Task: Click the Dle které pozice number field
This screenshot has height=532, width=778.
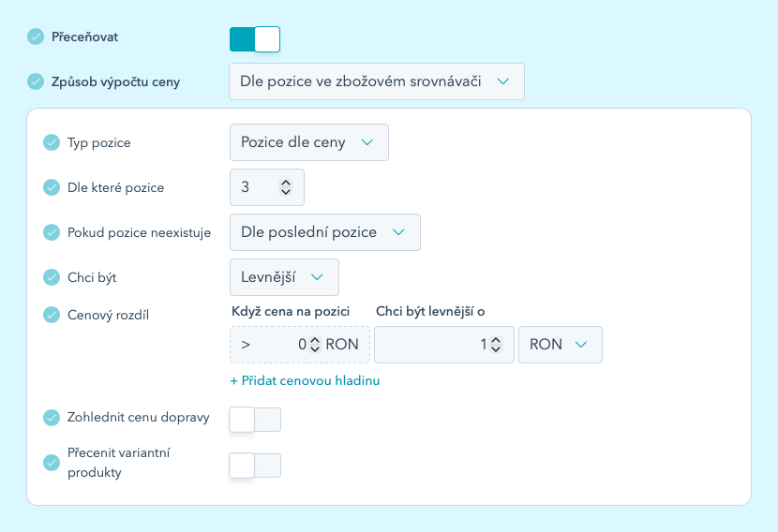Action: pos(267,187)
